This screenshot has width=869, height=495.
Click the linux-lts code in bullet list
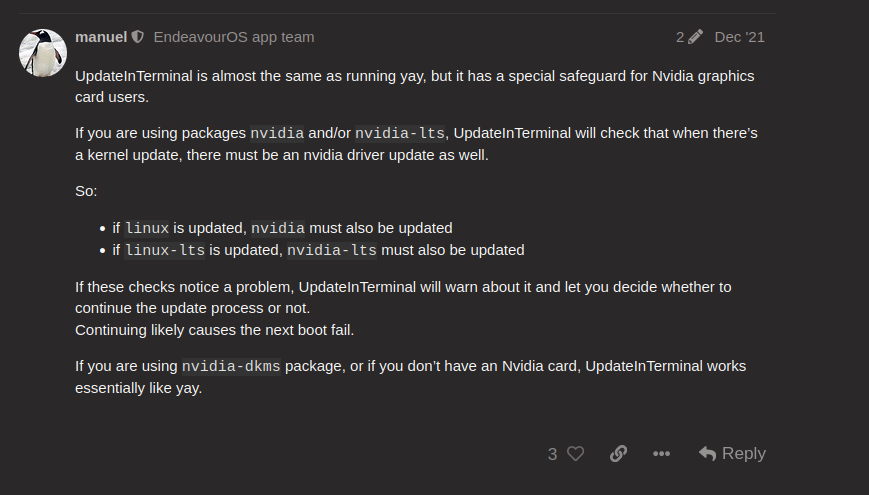click(x=165, y=251)
